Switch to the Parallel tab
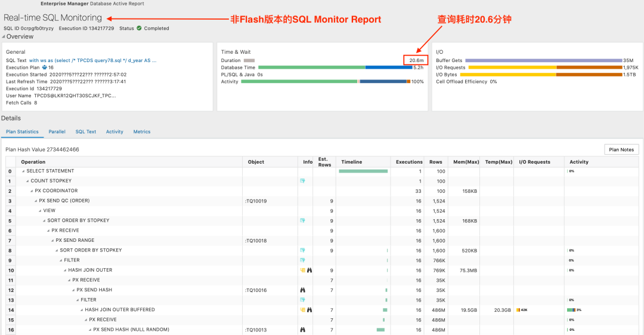Screen dimensions: 644x335 [57, 132]
